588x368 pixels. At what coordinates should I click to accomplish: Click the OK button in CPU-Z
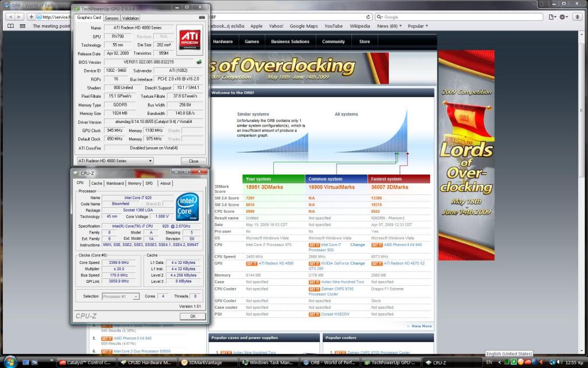pyautogui.click(x=193, y=316)
